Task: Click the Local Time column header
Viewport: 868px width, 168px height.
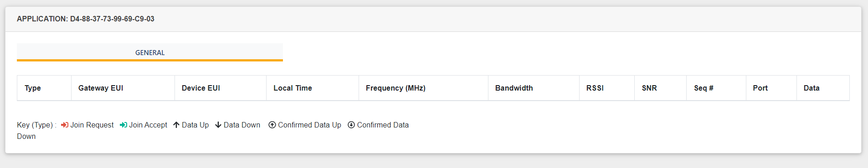Action: pos(313,88)
